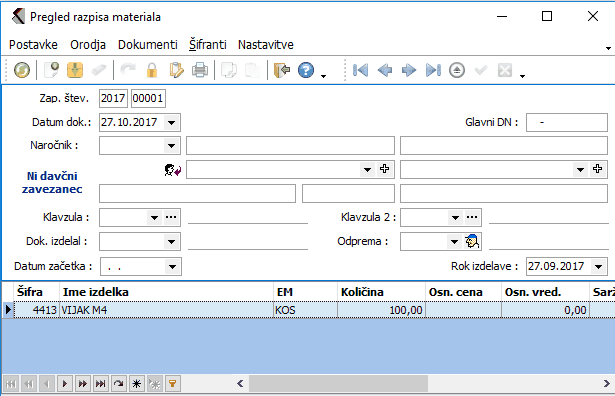This screenshot has height=396, width=615.
Task: Click grid fast-forward double arrow button
Action: click(83, 383)
